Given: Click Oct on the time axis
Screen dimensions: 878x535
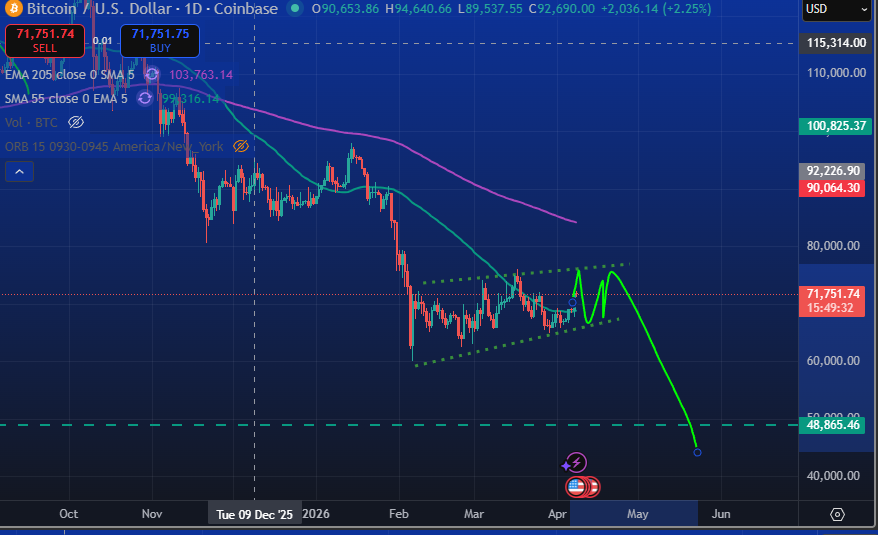Looking at the screenshot, I should pos(69,514).
